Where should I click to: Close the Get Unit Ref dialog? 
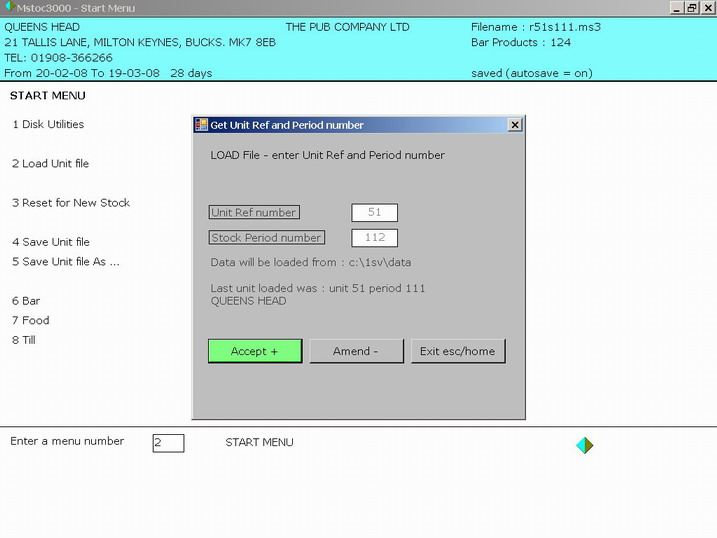515,125
